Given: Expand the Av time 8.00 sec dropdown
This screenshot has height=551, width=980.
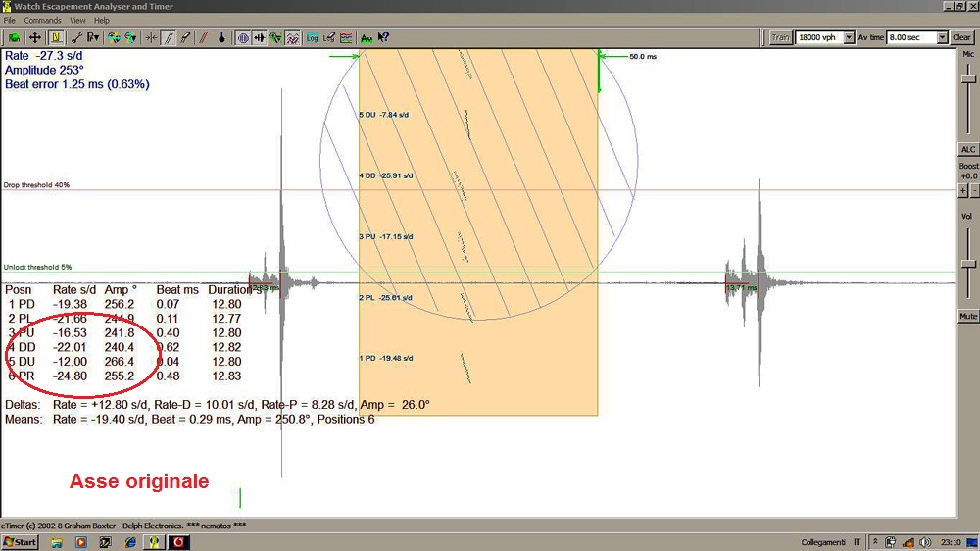Looking at the screenshot, I should [943, 37].
